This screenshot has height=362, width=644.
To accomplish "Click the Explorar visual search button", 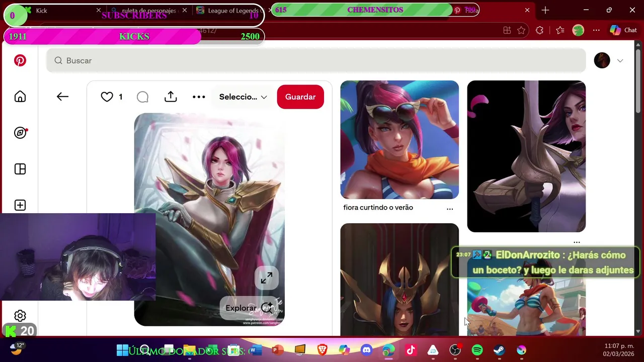I will [x=249, y=308].
